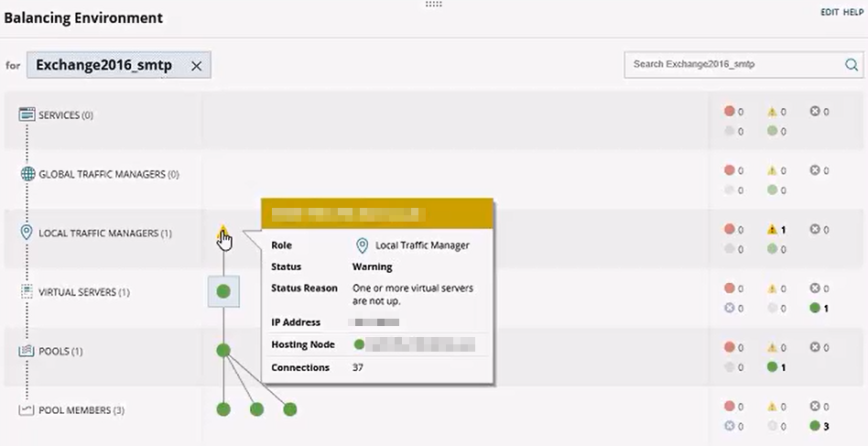Click into the Search Exchange2016_smtp field

point(732,65)
